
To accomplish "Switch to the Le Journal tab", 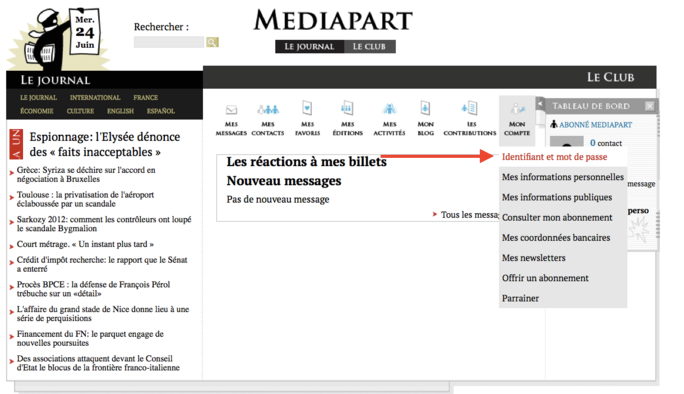I will 309,47.
